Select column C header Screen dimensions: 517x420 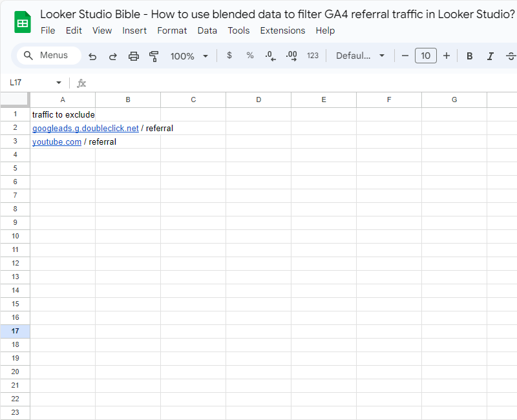click(193, 100)
